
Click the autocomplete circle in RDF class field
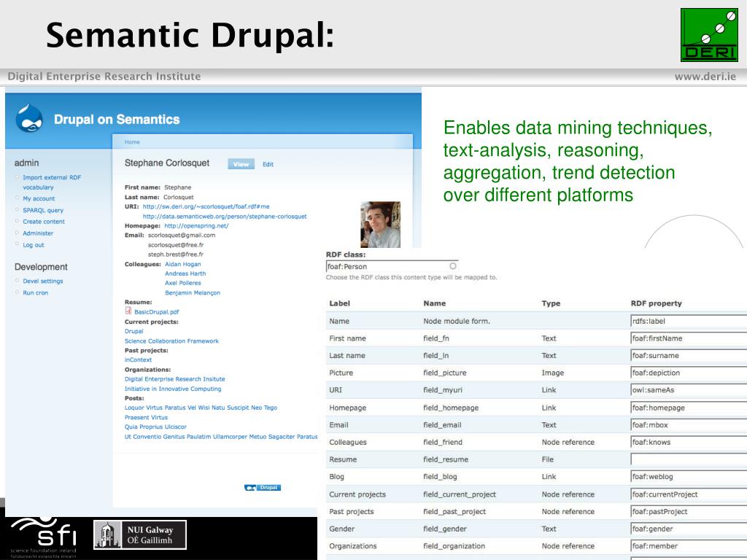(452, 266)
